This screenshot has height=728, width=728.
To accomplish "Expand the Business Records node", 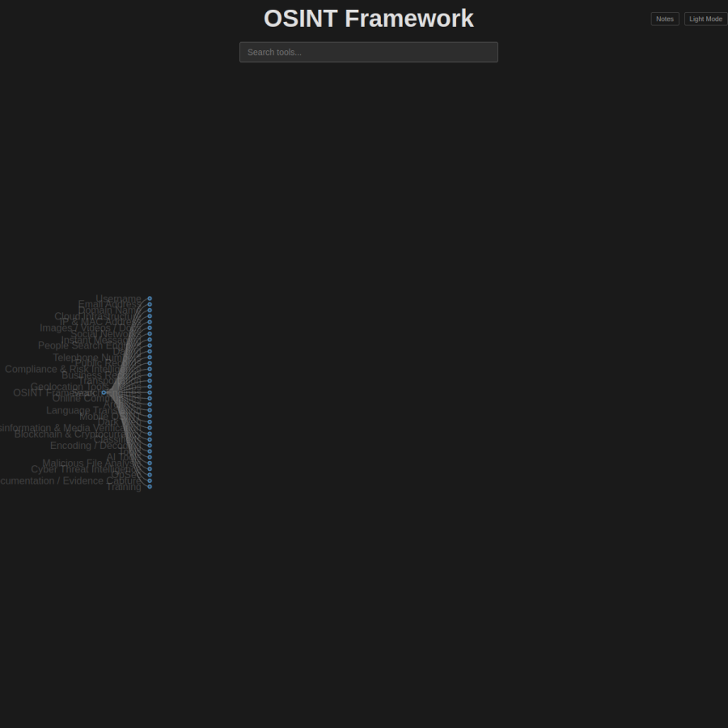I will 150,375.
